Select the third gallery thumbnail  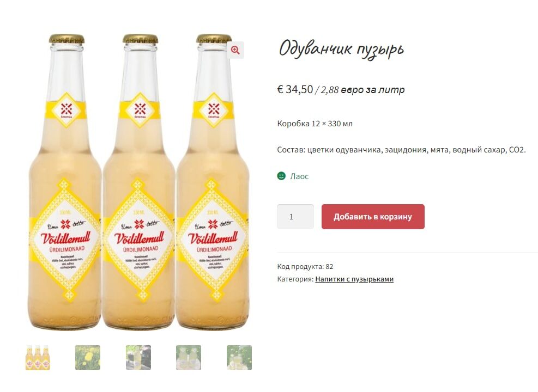[138, 358]
